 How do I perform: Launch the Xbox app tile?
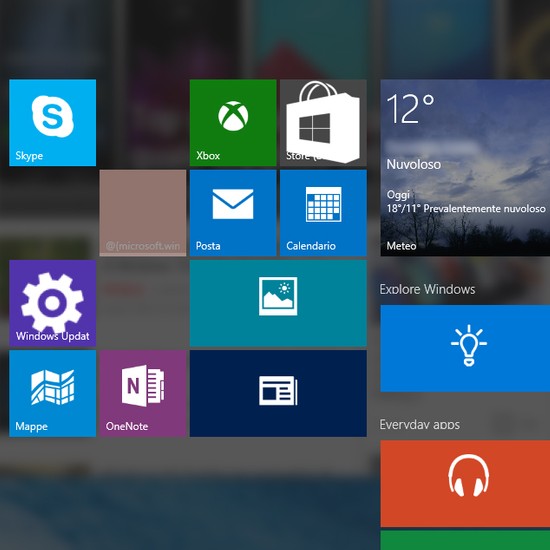coord(233,123)
